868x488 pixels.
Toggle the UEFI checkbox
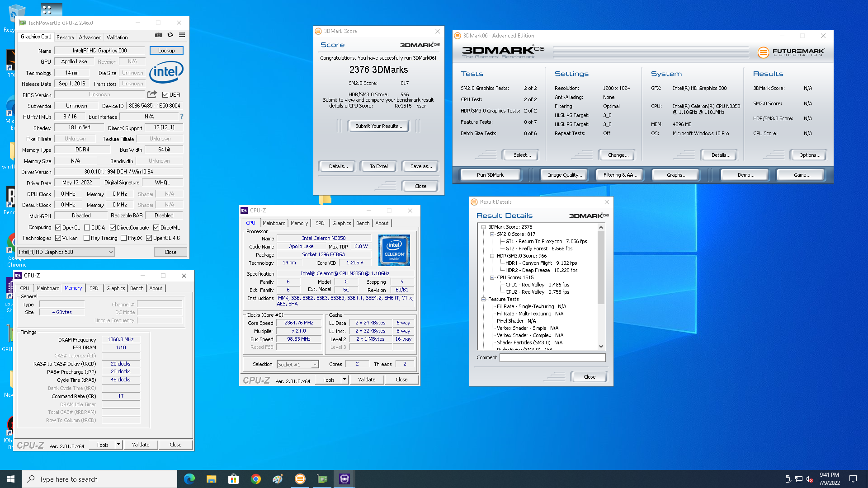click(165, 95)
